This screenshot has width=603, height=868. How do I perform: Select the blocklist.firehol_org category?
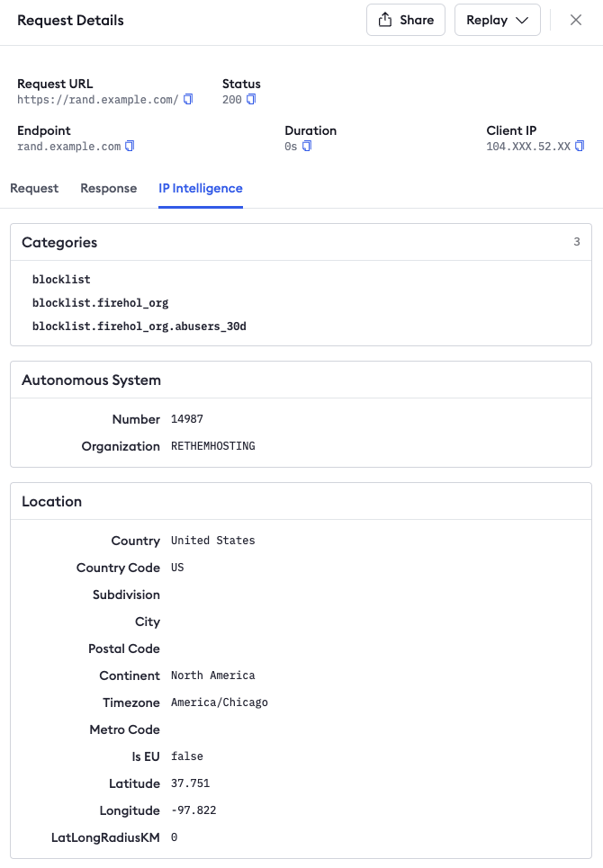100,303
